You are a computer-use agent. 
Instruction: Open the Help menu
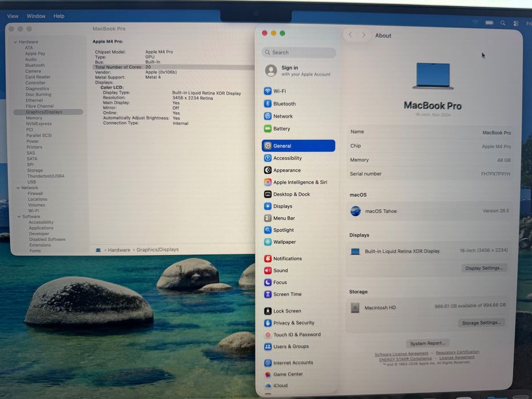[59, 16]
